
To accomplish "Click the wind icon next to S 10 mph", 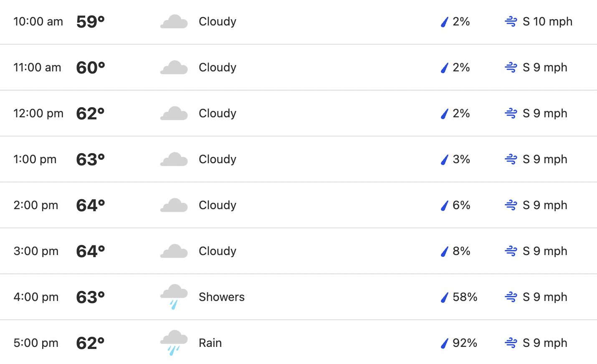I will click(511, 22).
